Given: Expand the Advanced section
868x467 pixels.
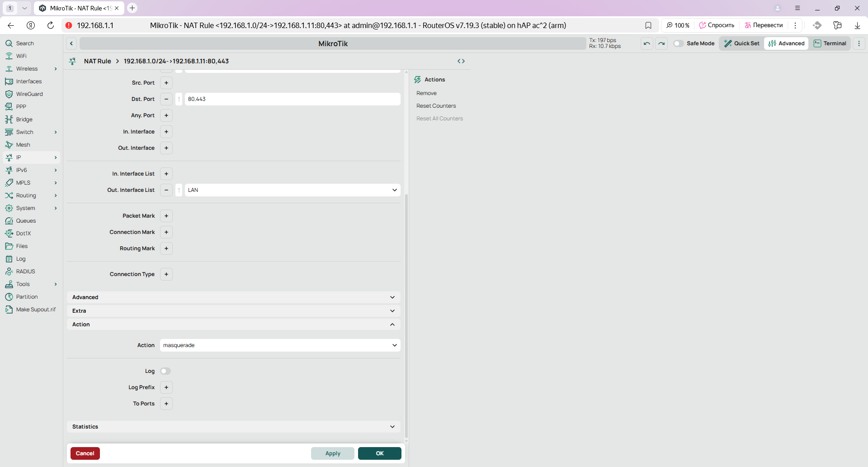Looking at the screenshot, I should [234, 297].
